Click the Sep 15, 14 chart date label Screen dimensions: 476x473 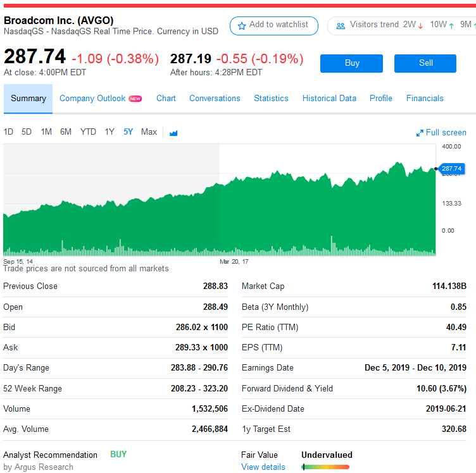pos(18,261)
